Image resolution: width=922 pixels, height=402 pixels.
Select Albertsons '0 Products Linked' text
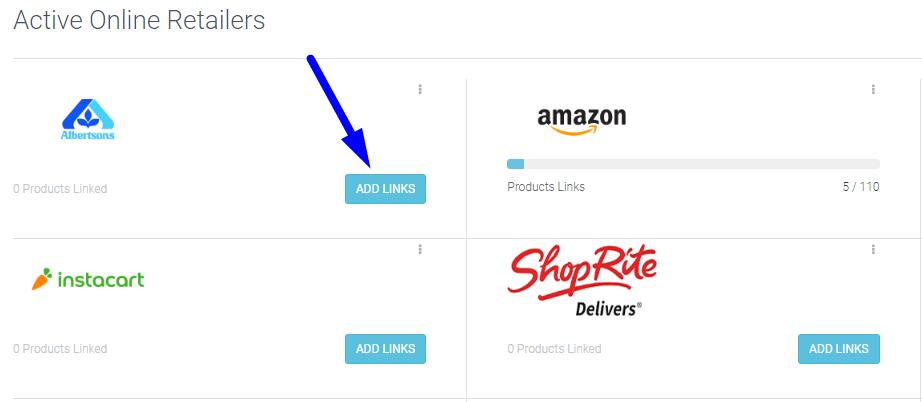[x=60, y=189]
